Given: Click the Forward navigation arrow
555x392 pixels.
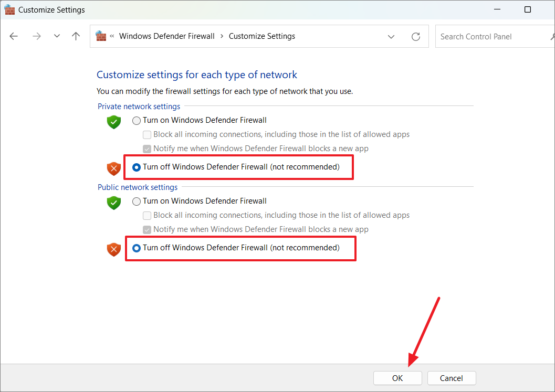Looking at the screenshot, I should point(36,36).
